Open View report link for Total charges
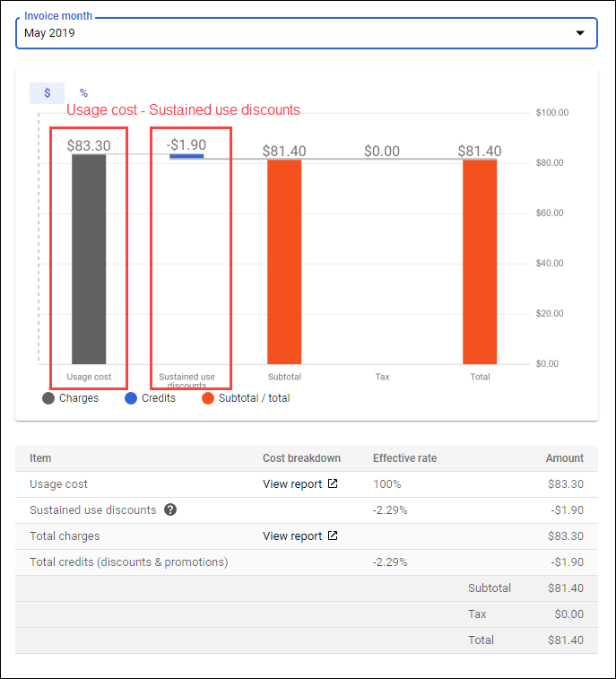This screenshot has width=616, height=679. [x=292, y=536]
